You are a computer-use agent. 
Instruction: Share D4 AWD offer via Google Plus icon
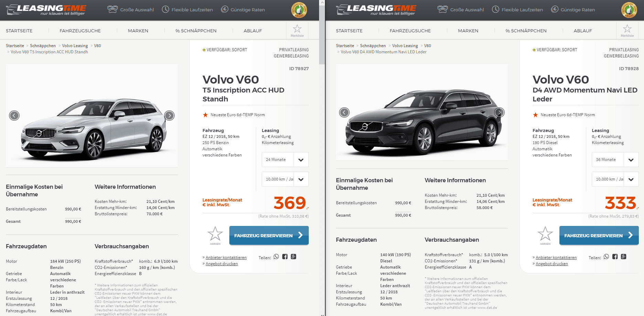click(623, 257)
